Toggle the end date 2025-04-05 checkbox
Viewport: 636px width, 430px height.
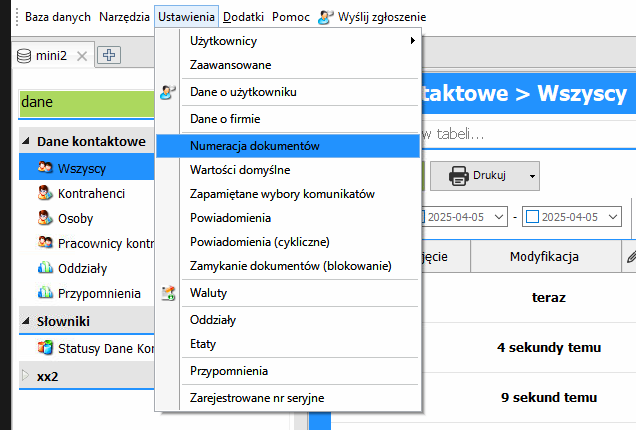532,217
